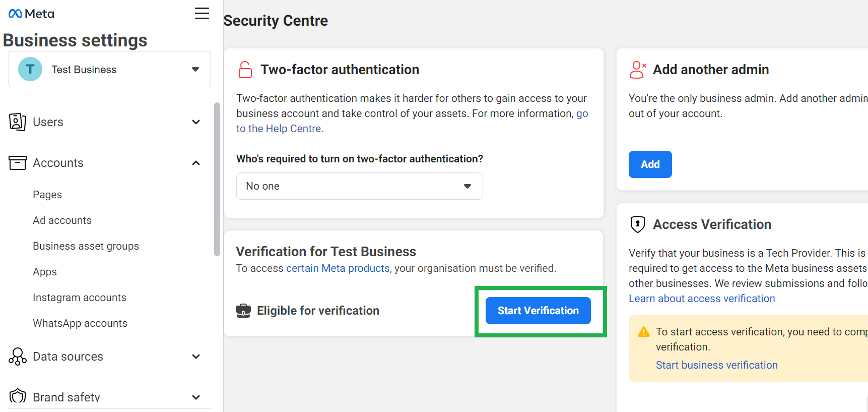Click the Add admin button
Image resolution: width=868 pixels, height=412 pixels.
click(x=650, y=164)
